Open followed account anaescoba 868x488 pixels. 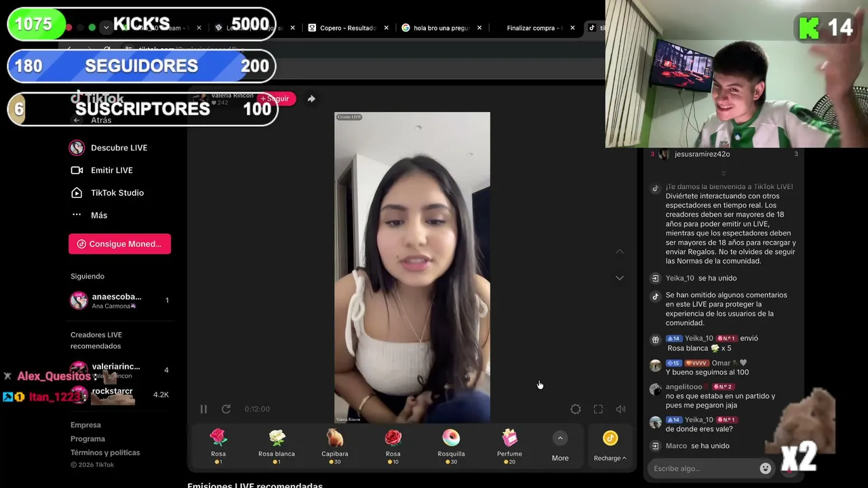click(x=120, y=300)
